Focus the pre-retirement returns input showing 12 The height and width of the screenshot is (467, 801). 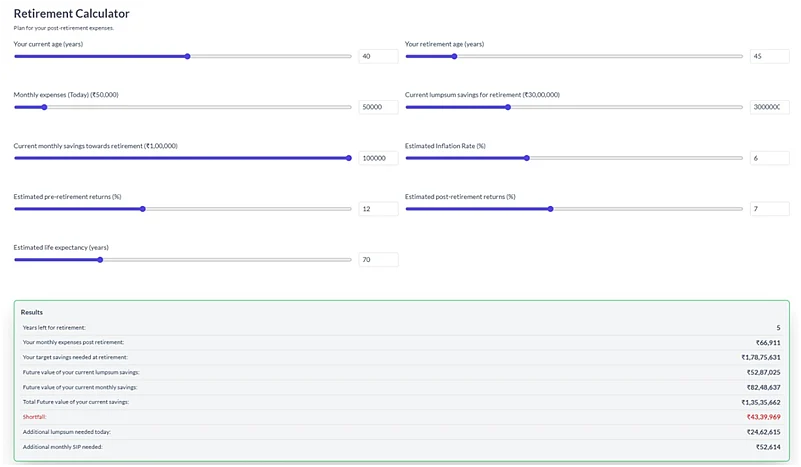coord(379,208)
